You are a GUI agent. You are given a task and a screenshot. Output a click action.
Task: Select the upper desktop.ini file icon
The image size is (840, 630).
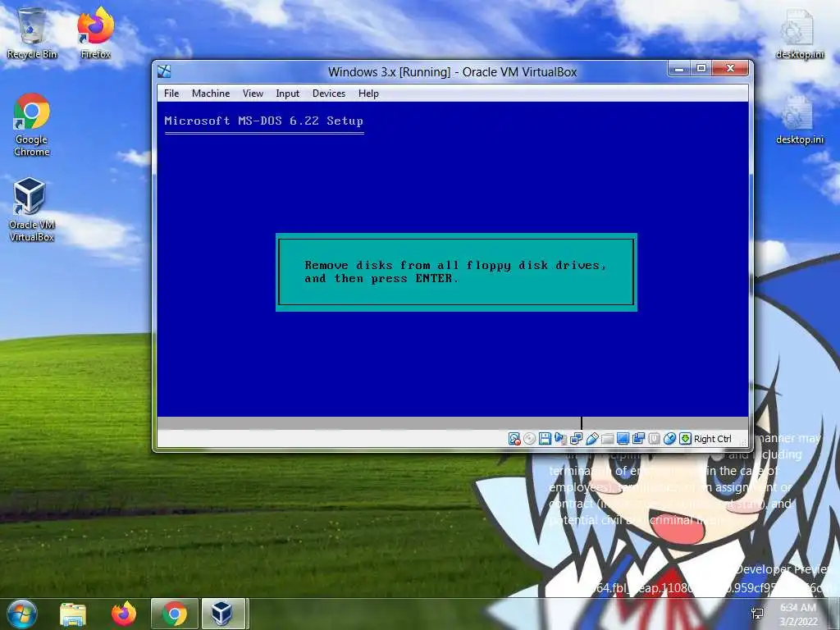coord(799,34)
